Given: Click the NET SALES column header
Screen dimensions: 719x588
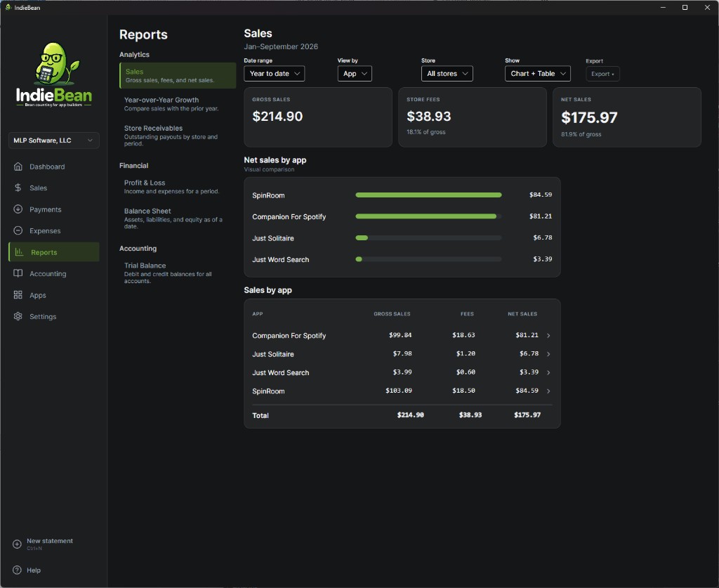Looking at the screenshot, I should 522,314.
